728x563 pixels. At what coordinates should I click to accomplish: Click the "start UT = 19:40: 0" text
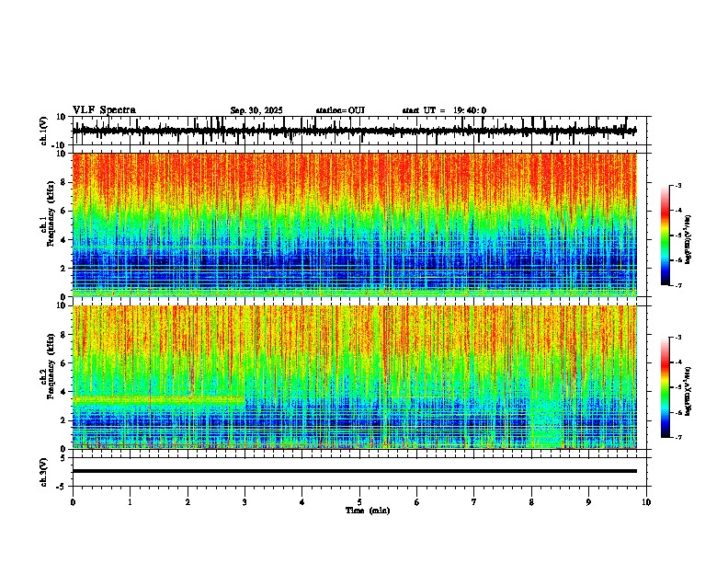click(444, 110)
